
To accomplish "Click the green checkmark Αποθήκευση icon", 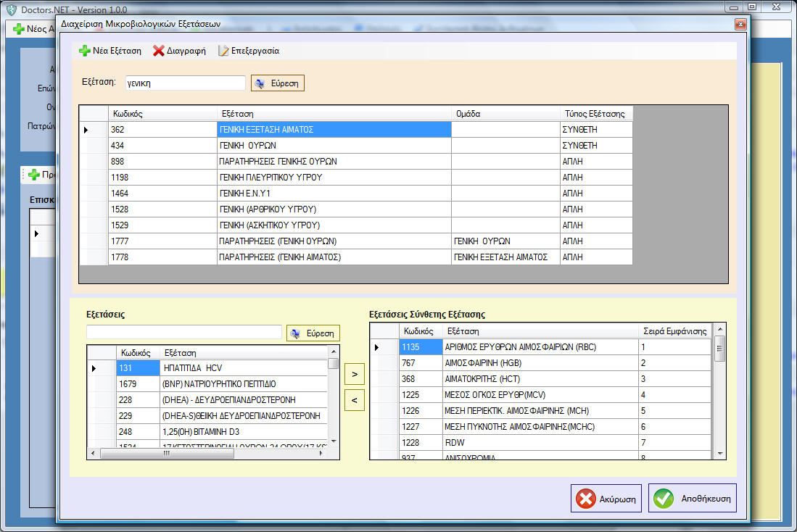I will (664, 499).
